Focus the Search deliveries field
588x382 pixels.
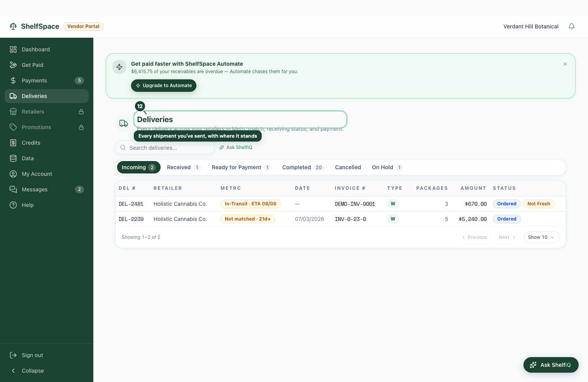click(165, 148)
